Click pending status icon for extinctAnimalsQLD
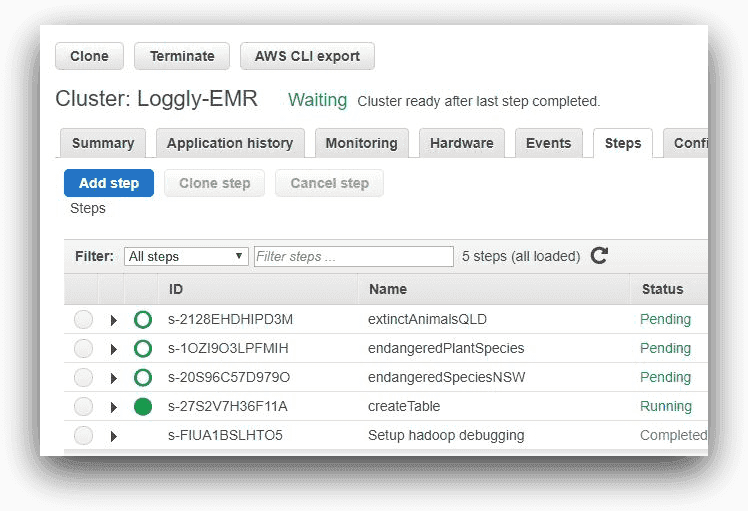The height and width of the screenshot is (511, 748). tap(143, 320)
